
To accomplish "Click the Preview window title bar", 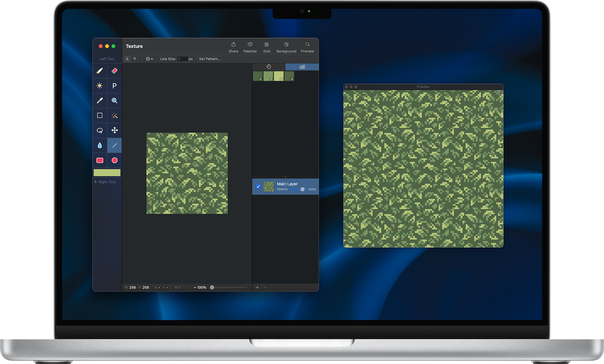I will point(423,87).
